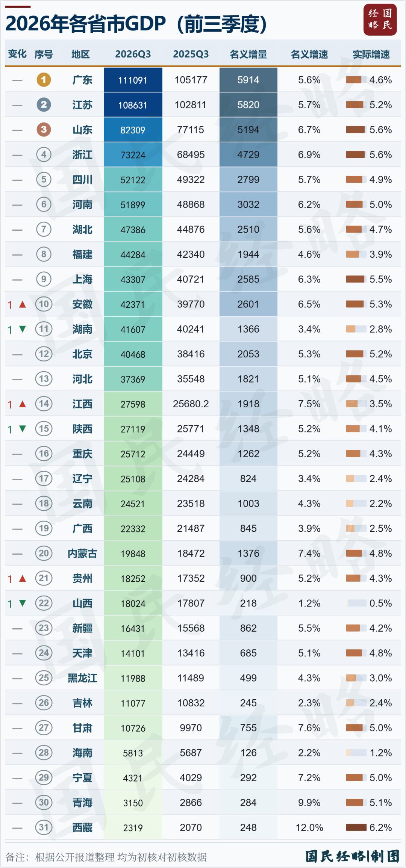Click the green down arrow beside 陕西

(23, 429)
